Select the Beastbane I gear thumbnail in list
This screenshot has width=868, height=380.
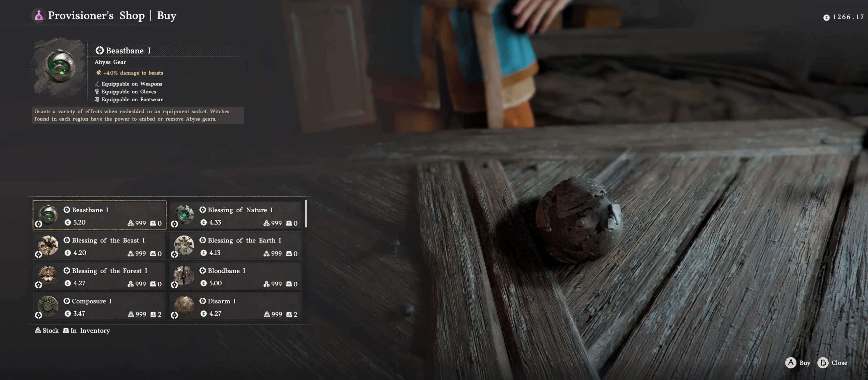48,215
